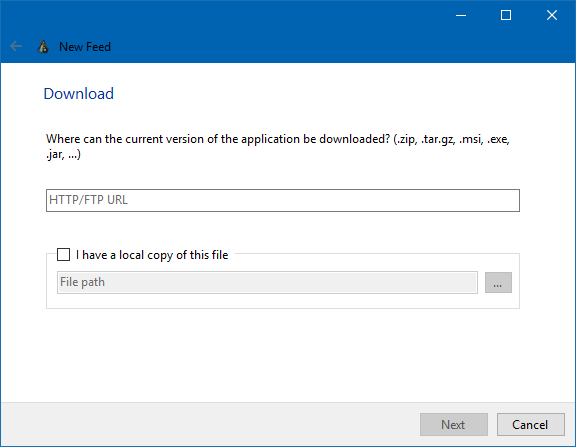
Task: Click the download location question text
Action: (278, 147)
